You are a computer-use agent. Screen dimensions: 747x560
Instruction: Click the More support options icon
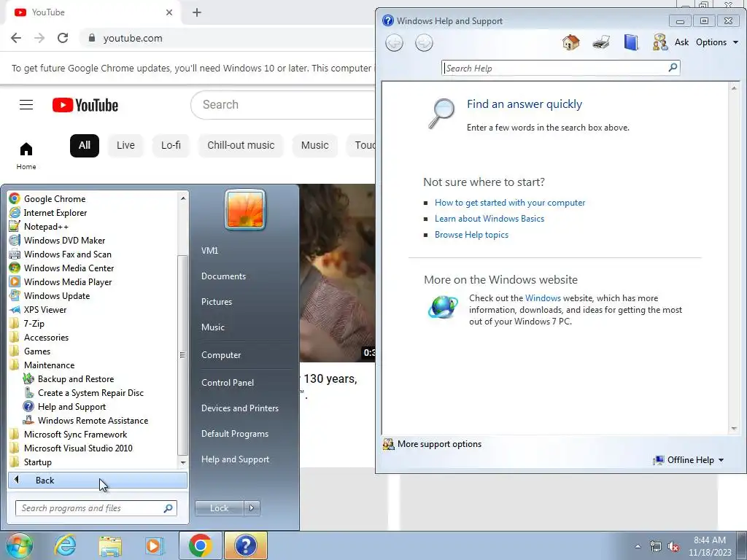pos(388,444)
